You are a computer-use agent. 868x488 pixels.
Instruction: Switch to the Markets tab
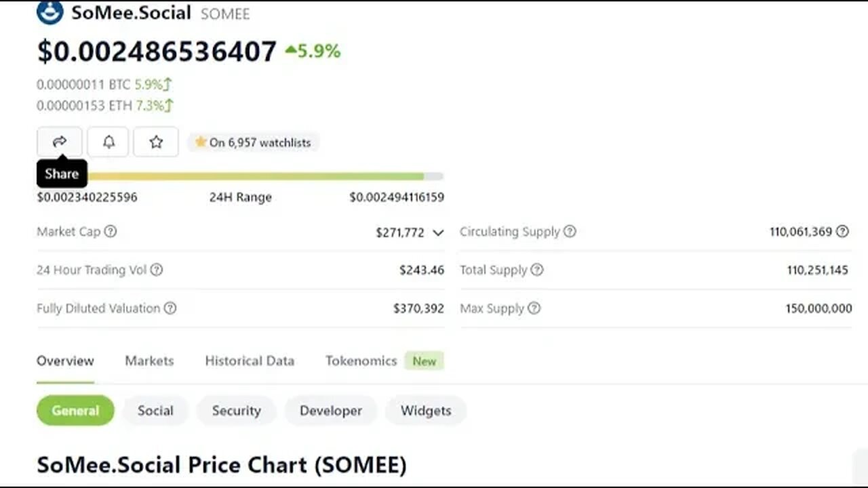tap(149, 361)
